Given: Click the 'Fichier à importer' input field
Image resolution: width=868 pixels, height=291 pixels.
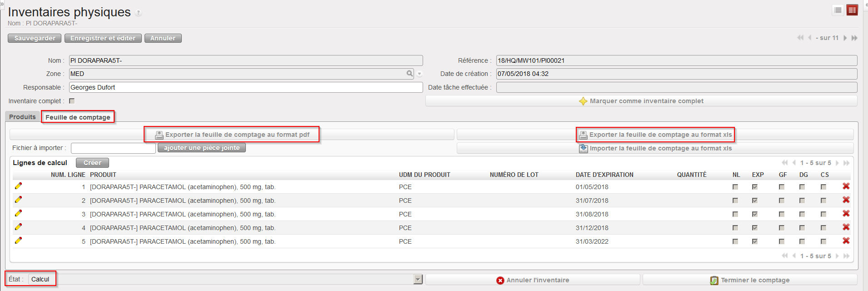Looking at the screenshot, I should (x=113, y=148).
